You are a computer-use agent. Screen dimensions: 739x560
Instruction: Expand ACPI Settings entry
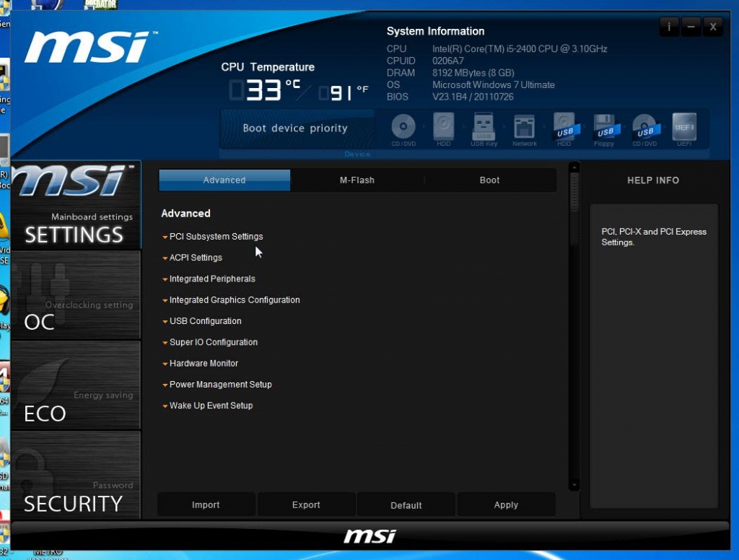196,258
